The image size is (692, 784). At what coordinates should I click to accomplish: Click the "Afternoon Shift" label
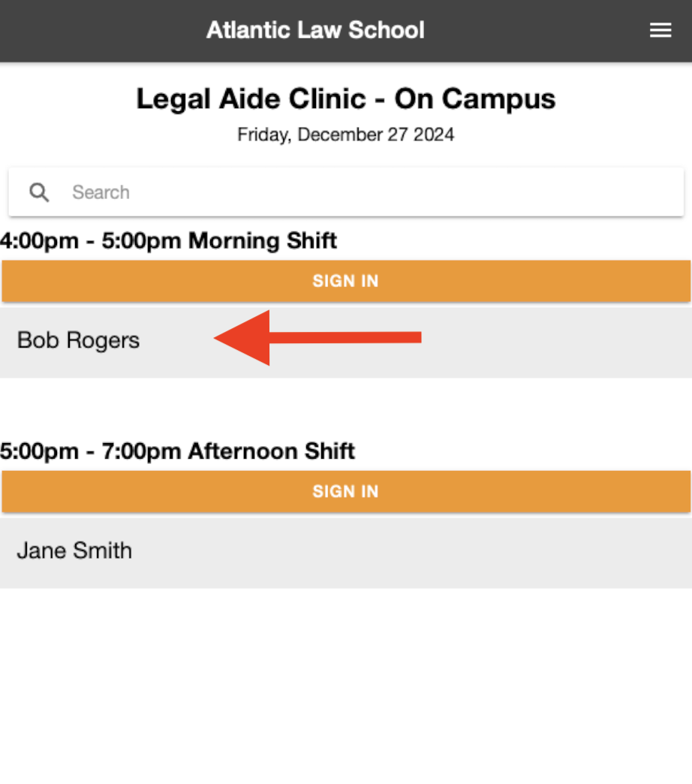click(271, 451)
